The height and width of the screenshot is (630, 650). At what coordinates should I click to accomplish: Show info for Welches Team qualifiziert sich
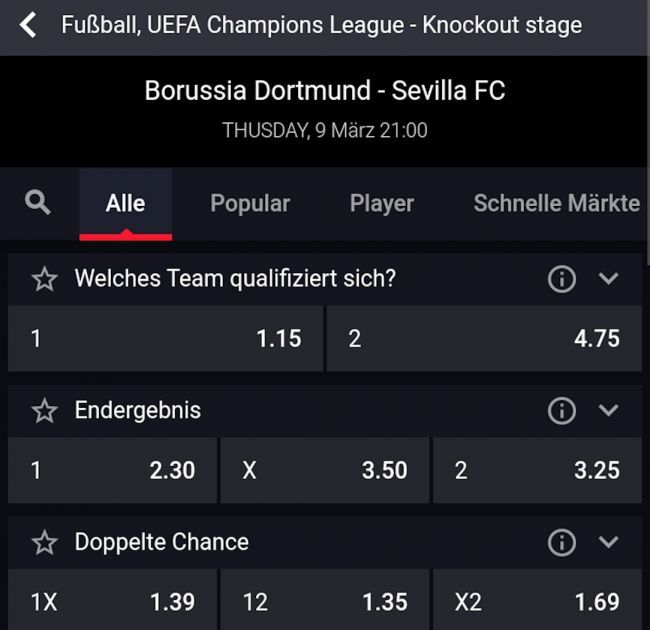click(x=562, y=279)
